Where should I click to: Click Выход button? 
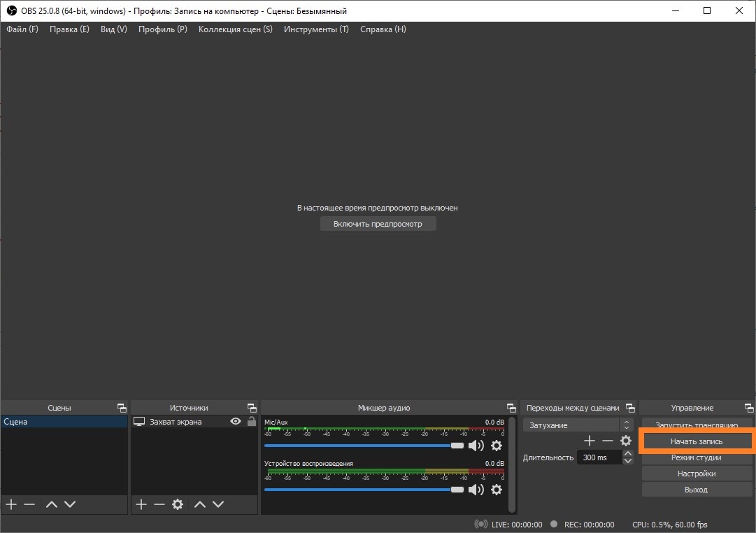[697, 490]
